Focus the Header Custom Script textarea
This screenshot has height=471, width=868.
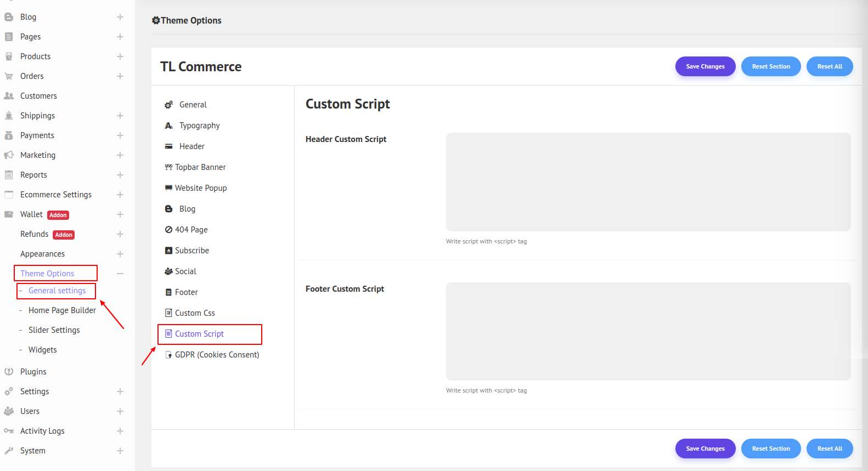[648, 182]
